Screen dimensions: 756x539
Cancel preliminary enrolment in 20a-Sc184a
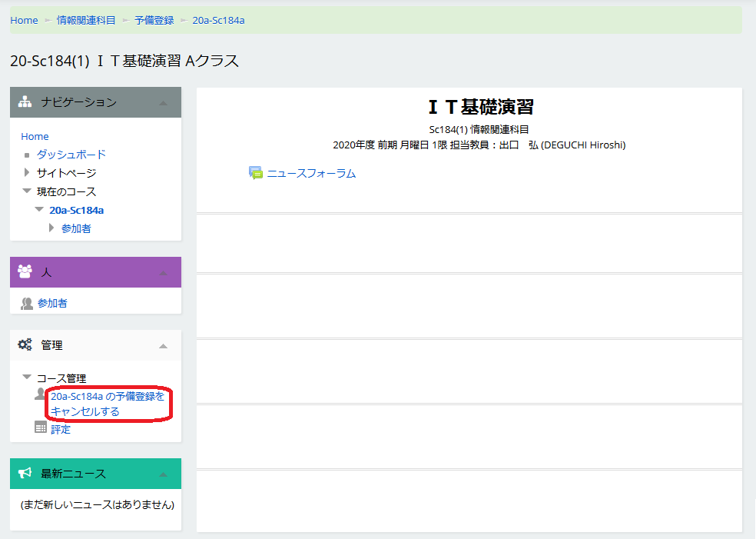107,404
